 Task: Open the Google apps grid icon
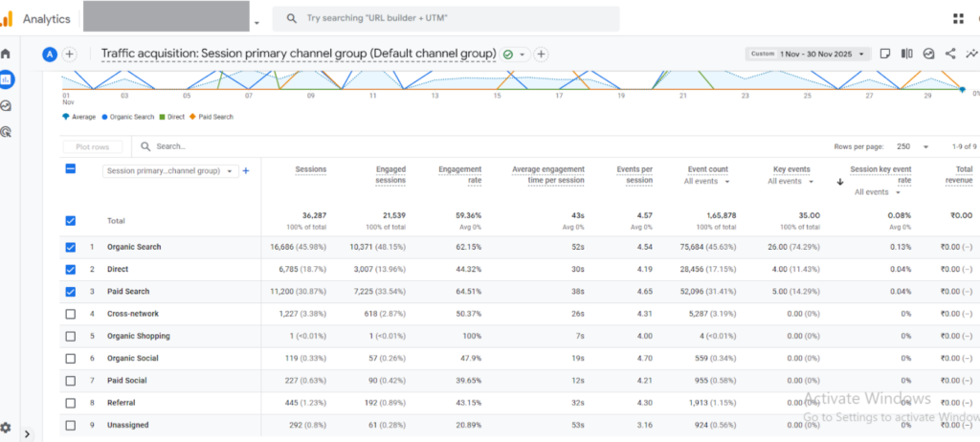pos(958,18)
